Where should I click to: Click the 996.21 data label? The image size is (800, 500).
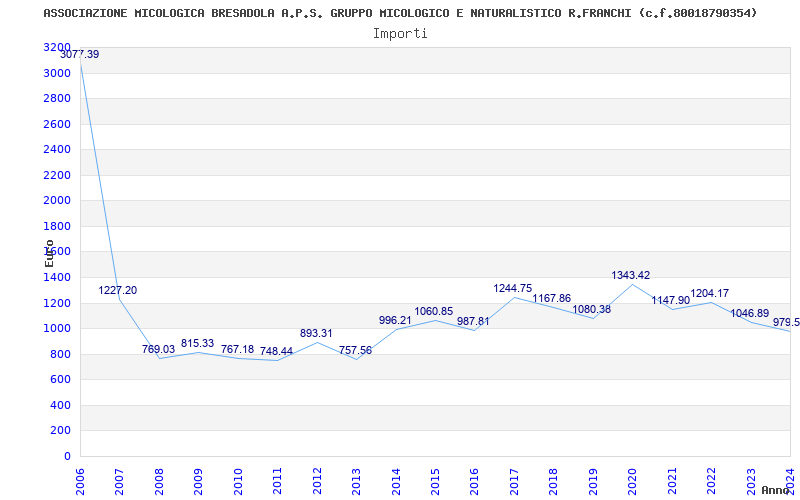(x=395, y=320)
